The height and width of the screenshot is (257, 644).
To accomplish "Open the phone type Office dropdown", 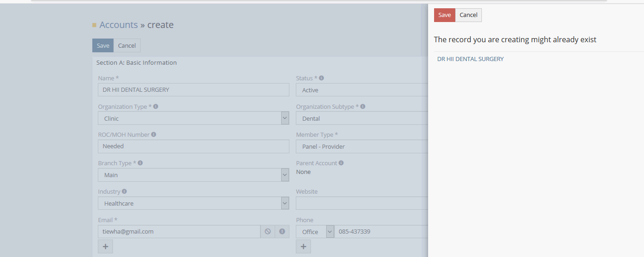I will [329, 232].
